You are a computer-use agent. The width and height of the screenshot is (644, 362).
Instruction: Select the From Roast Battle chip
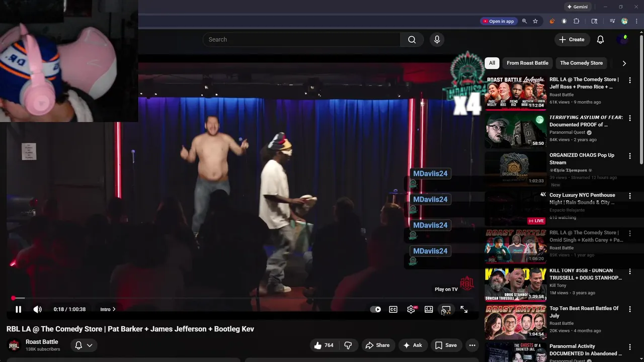[x=527, y=63]
